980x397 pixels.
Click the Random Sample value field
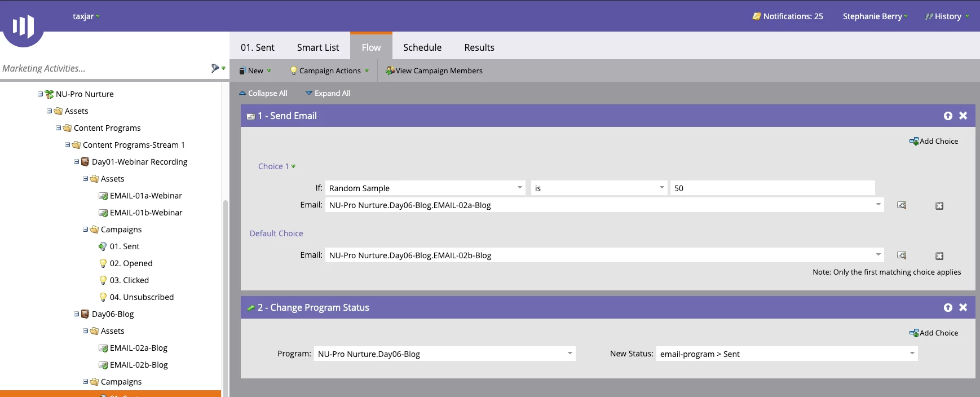pos(772,188)
